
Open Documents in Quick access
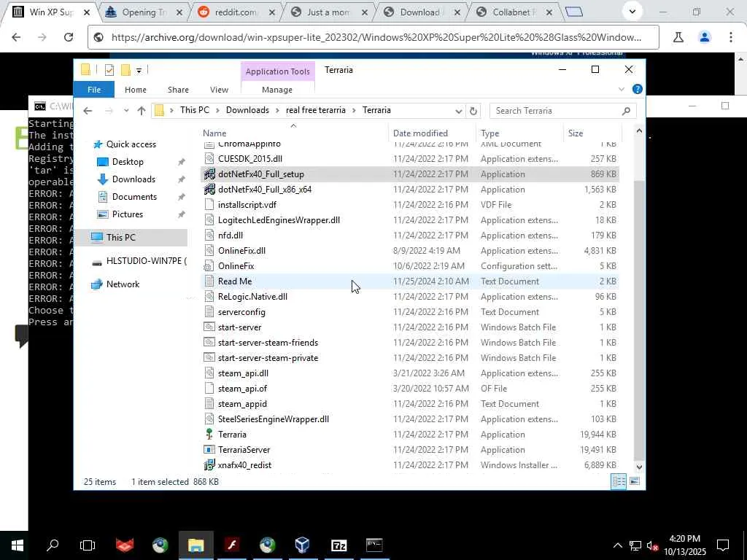tap(134, 197)
